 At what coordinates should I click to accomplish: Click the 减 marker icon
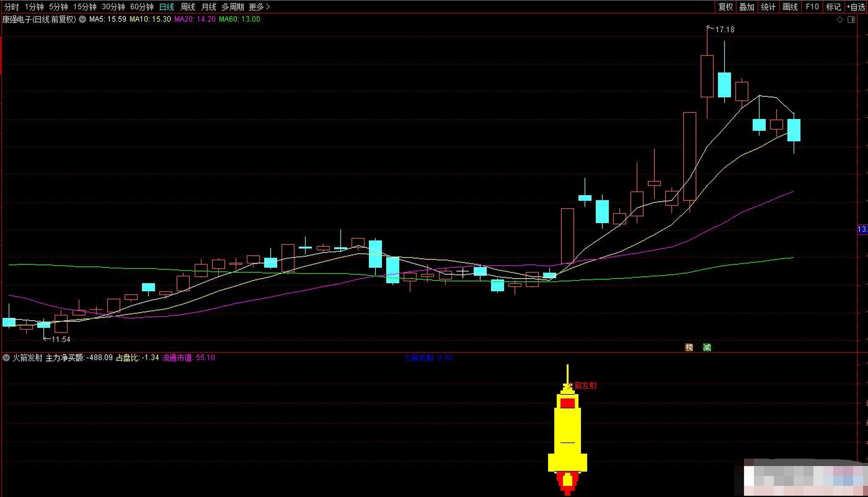pyautogui.click(x=707, y=347)
